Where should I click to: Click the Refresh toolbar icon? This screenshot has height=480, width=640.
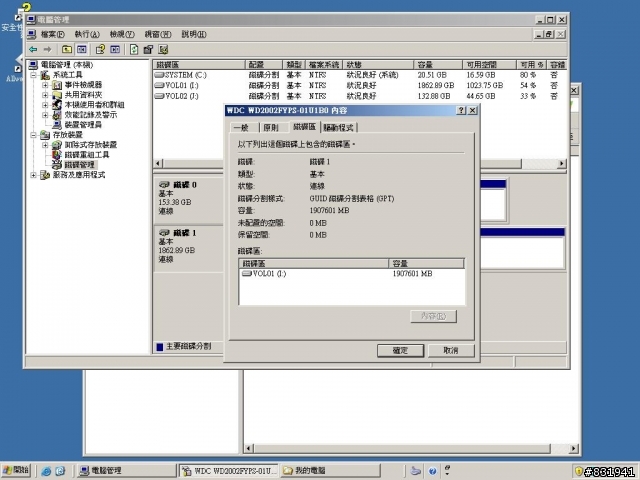pyautogui.click(x=134, y=49)
